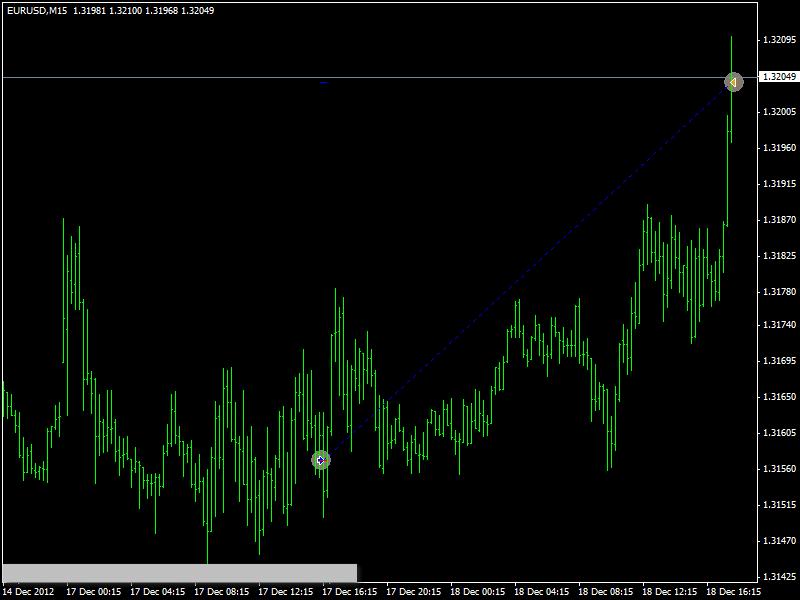Image resolution: width=800 pixels, height=600 pixels.
Task: Click the 1.31915 price scale label
Action: (x=779, y=184)
